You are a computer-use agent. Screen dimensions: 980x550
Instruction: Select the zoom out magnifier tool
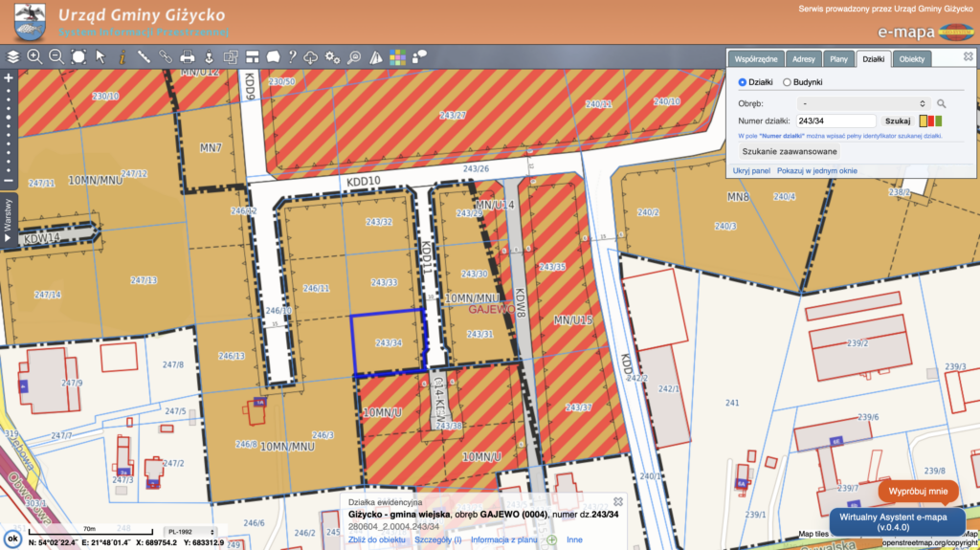pos(56,56)
